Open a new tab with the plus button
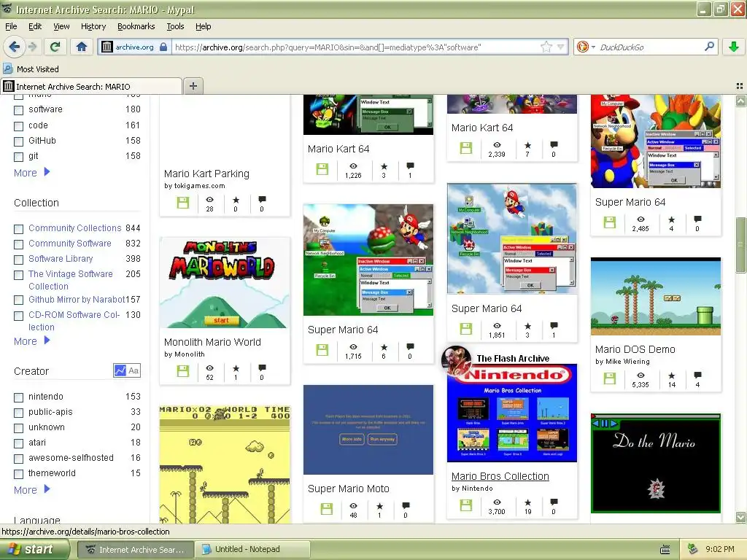The image size is (747, 560). 193,86
